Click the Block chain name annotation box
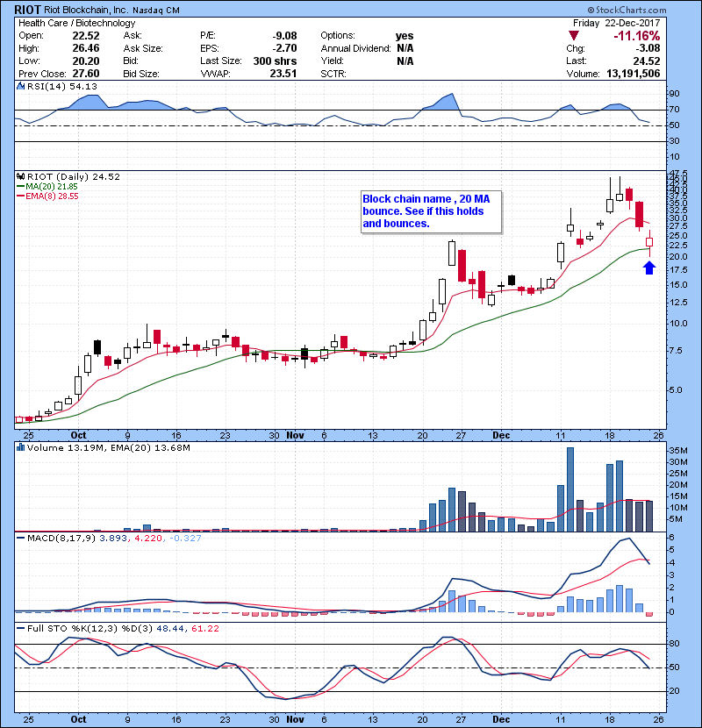The width and height of the screenshot is (702, 728). (x=431, y=211)
